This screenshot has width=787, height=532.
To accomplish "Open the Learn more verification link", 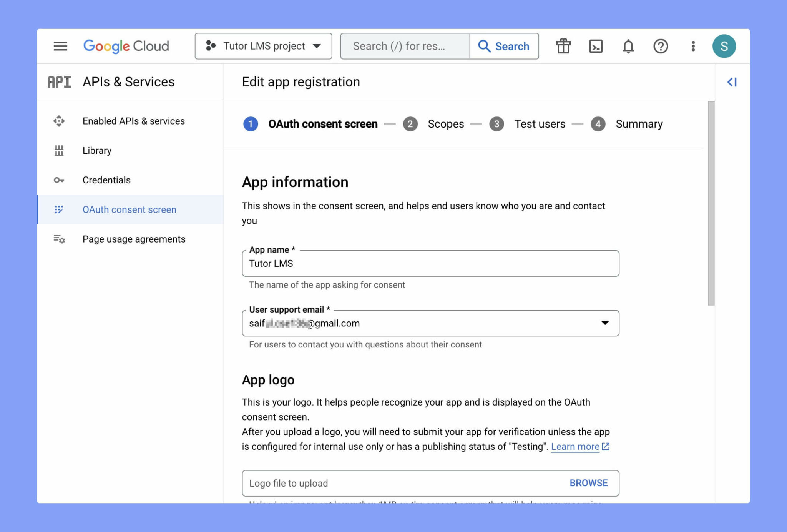I will pyautogui.click(x=575, y=446).
